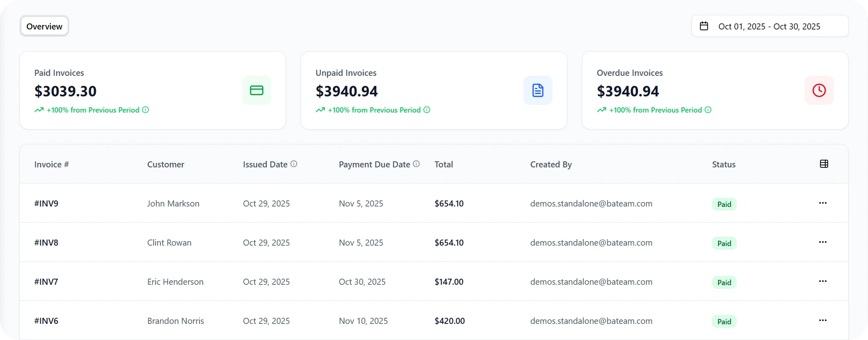
Task: Open the three-dot menu for #INV8
Action: click(x=823, y=242)
